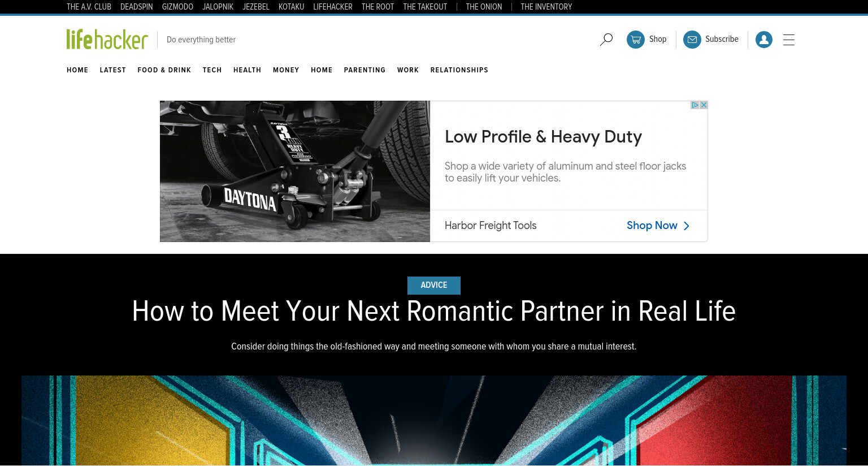Open the hamburger menu icon
The width and height of the screenshot is (868, 466).
pos(789,40)
